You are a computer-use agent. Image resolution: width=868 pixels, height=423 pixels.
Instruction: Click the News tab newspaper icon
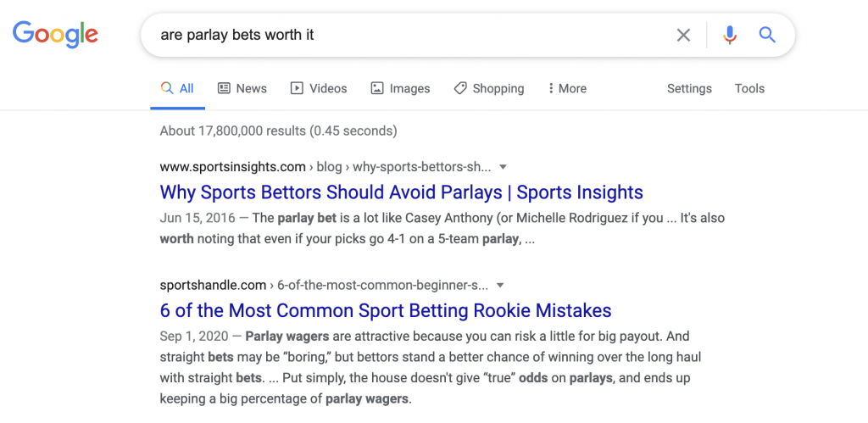point(224,89)
